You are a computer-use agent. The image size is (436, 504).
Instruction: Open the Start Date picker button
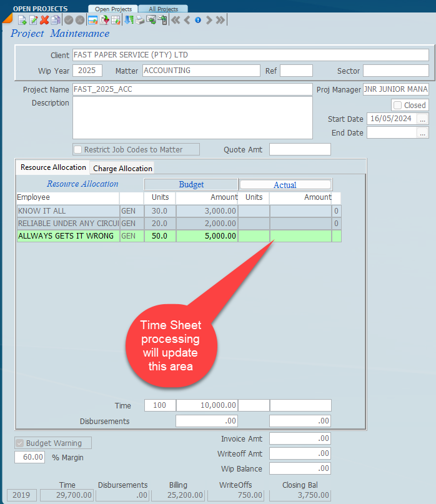click(x=423, y=119)
